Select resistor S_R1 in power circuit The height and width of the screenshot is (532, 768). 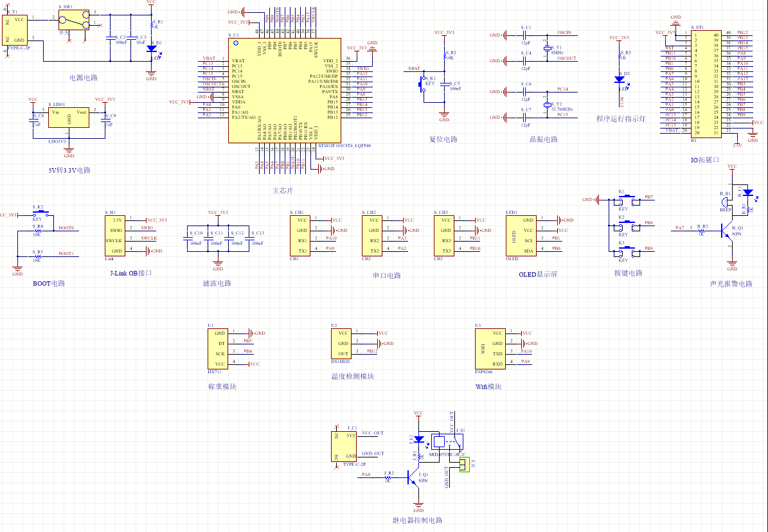click(x=152, y=26)
